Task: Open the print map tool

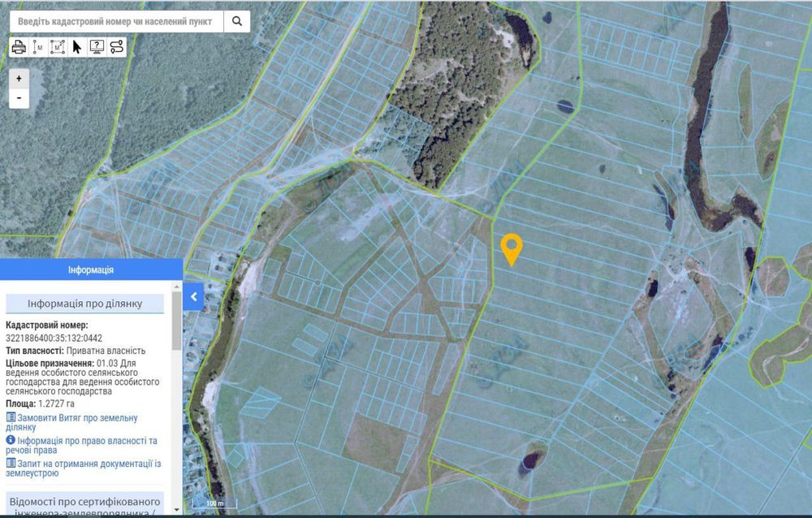Action: [19, 47]
